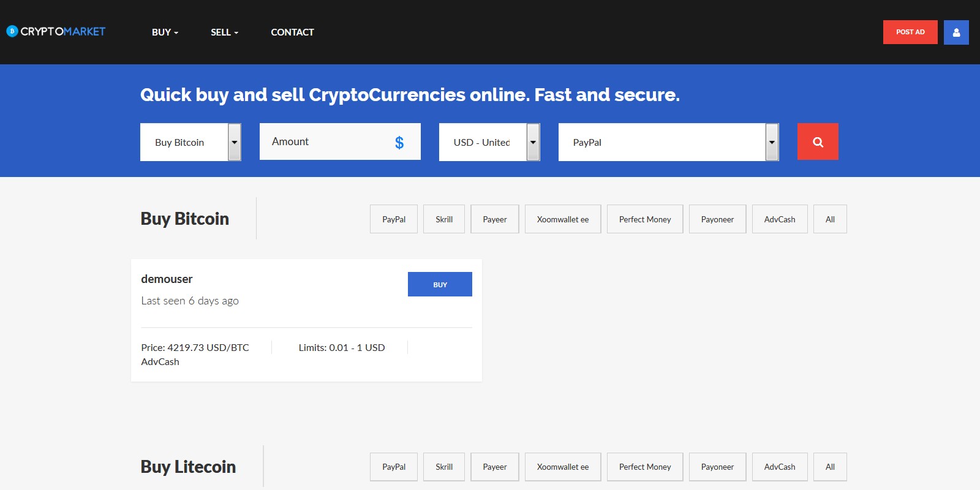Type in the Amount input field

point(325,141)
